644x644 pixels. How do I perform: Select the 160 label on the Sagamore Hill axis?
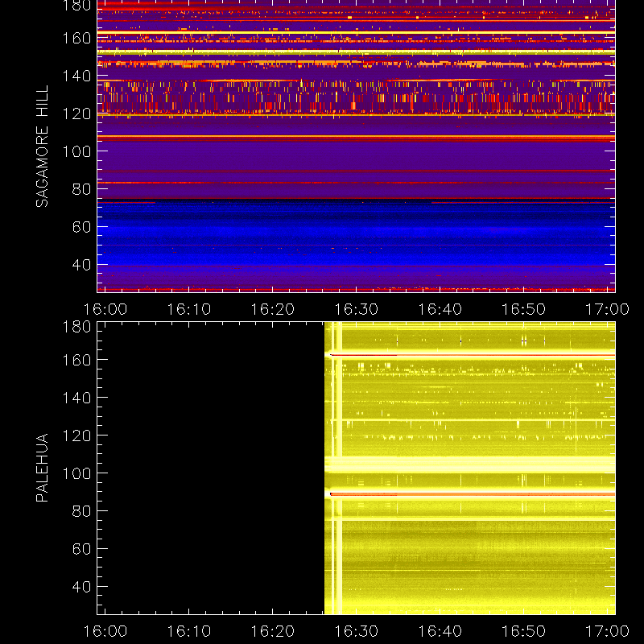tap(76, 38)
